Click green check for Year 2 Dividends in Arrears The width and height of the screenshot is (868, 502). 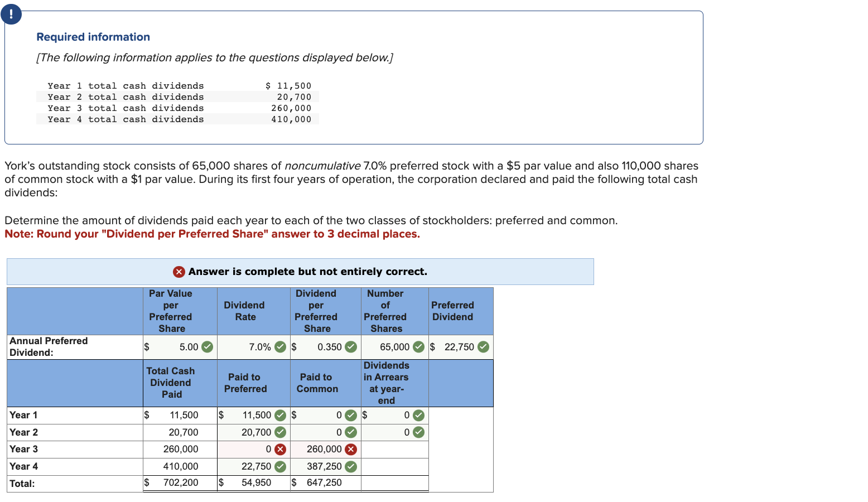click(x=418, y=432)
